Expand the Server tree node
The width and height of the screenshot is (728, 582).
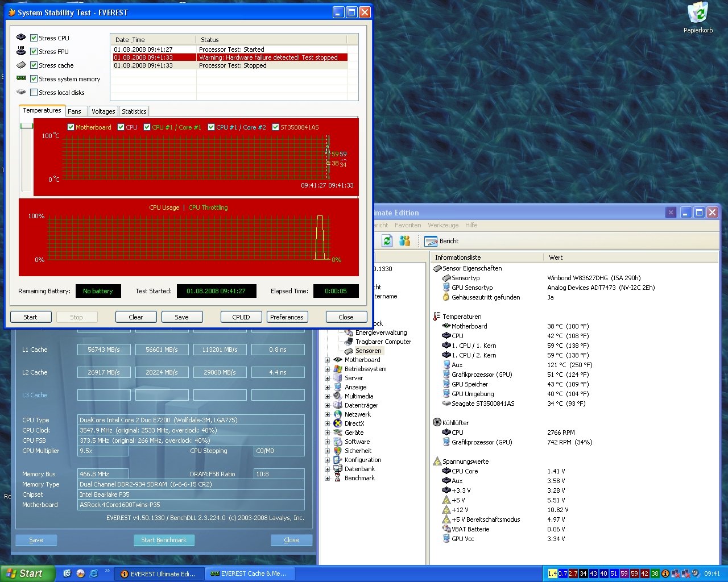click(x=327, y=378)
